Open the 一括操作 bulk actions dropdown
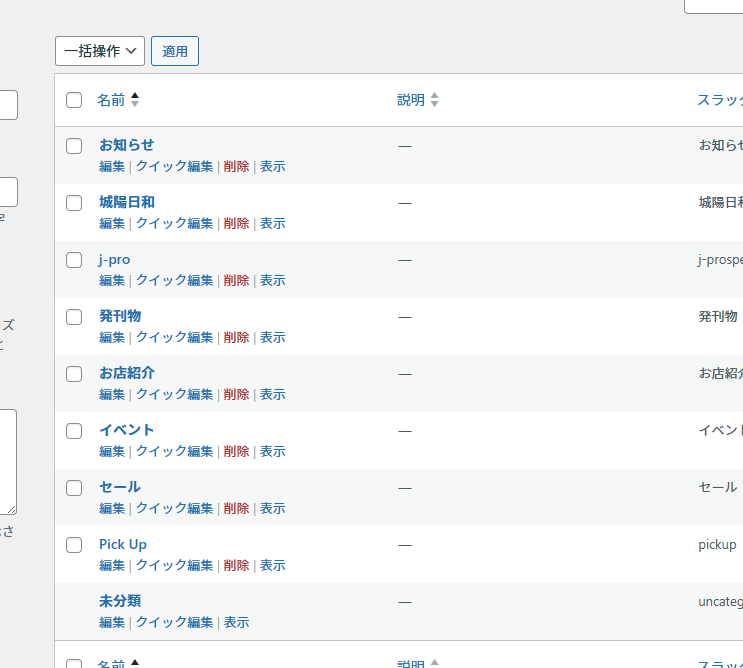 point(100,51)
